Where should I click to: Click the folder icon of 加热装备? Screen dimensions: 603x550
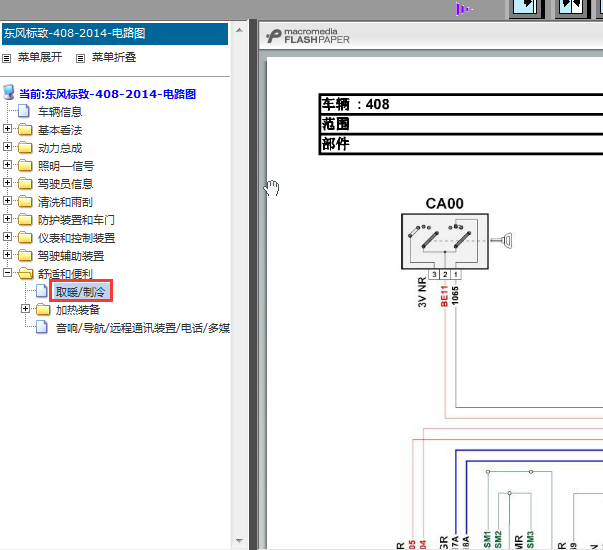tap(43, 309)
